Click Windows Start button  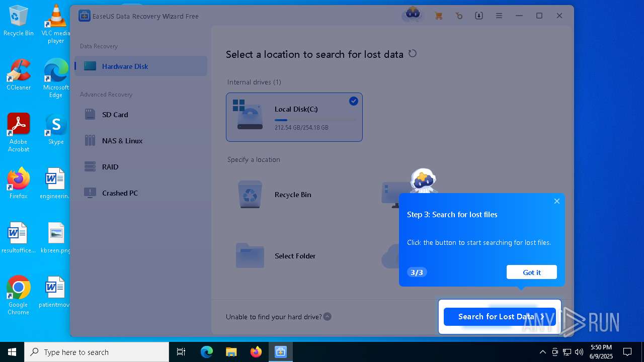click(x=12, y=352)
